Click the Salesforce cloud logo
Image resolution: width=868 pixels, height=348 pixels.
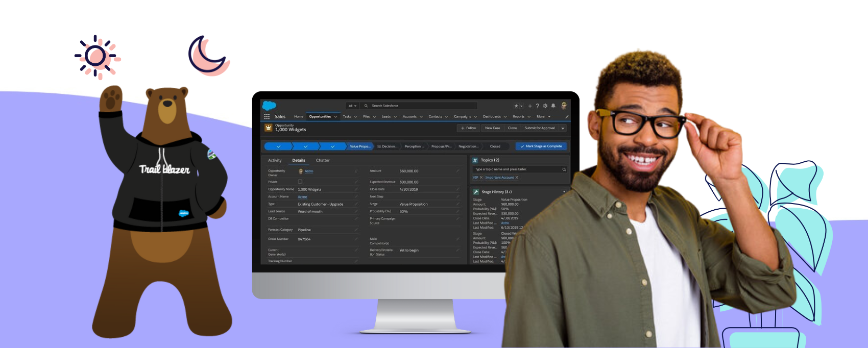pyautogui.click(x=269, y=106)
